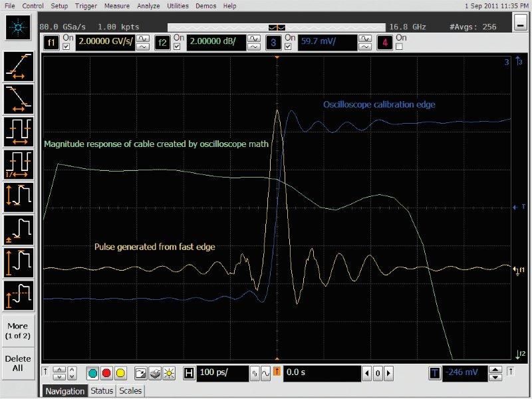Click the memory bar position indicator at top
The image size is (532, 399).
pyautogui.click(x=277, y=27)
